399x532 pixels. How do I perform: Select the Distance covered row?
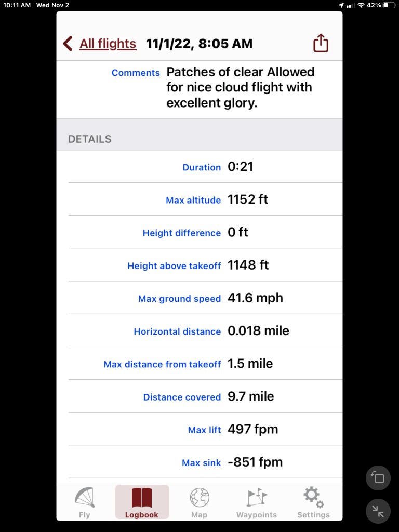(x=205, y=397)
